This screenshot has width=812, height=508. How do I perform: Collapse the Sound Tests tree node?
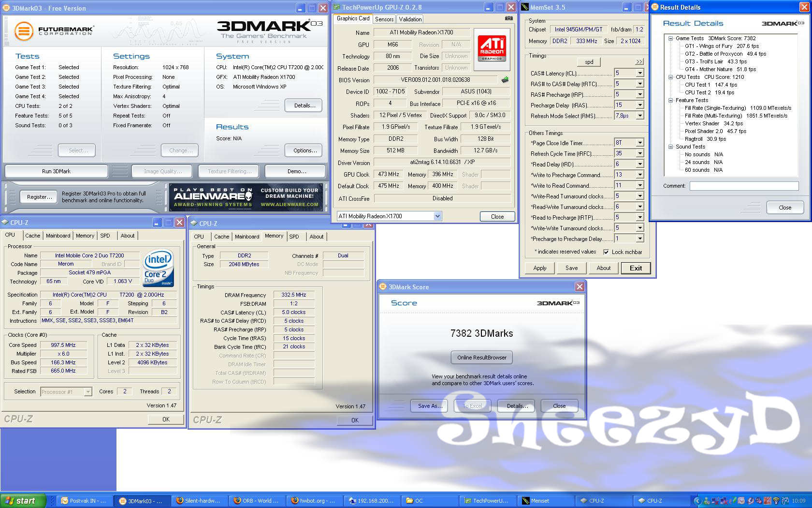[x=670, y=147]
